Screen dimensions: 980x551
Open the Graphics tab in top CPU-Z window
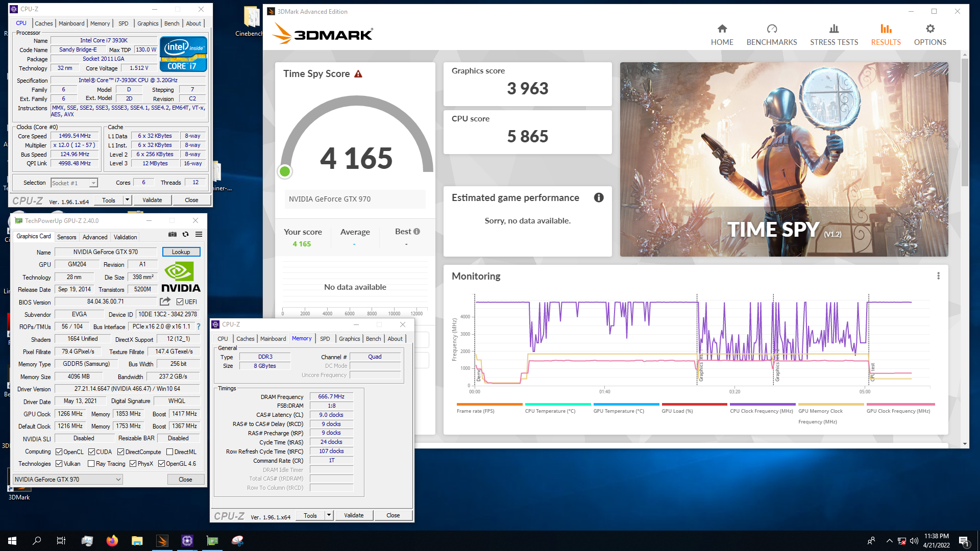point(148,23)
